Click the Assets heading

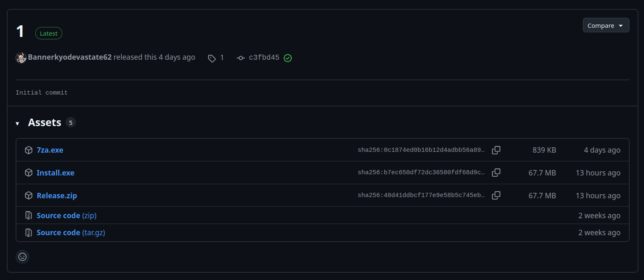coord(44,123)
